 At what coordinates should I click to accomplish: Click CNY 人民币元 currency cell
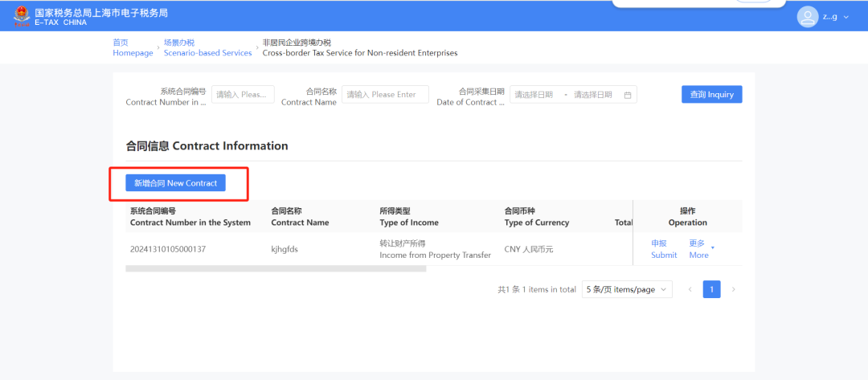529,250
